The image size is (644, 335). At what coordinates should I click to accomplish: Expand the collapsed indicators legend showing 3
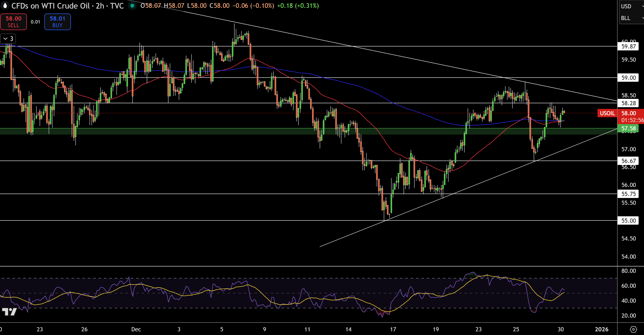point(8,38)
